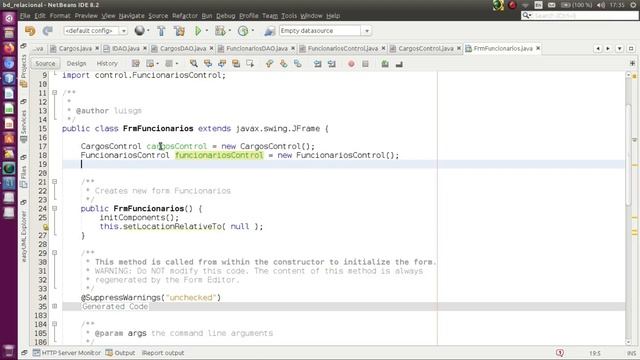Image resolution: width=640 pixels, height=360 pixels.
Task: Open dropdown arrow beside Debug Project
Action: click(229, 31)
